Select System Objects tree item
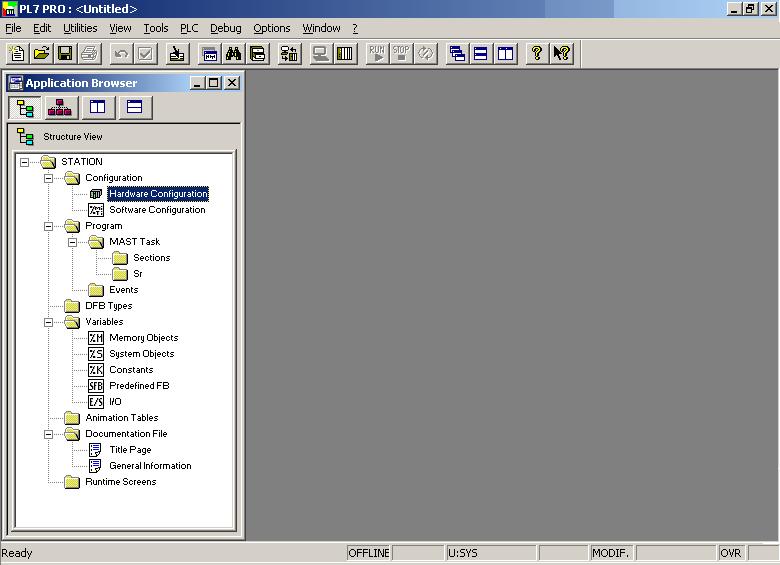This screenshot has height=565, width=780. [142, 354]
